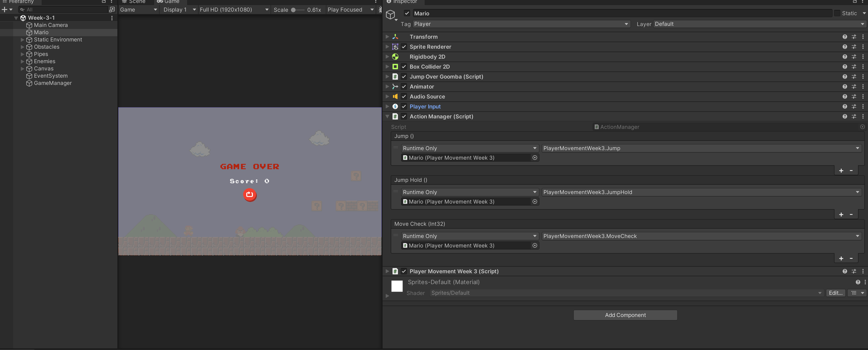Disable the Box Collider 2D component

point(404,67)
